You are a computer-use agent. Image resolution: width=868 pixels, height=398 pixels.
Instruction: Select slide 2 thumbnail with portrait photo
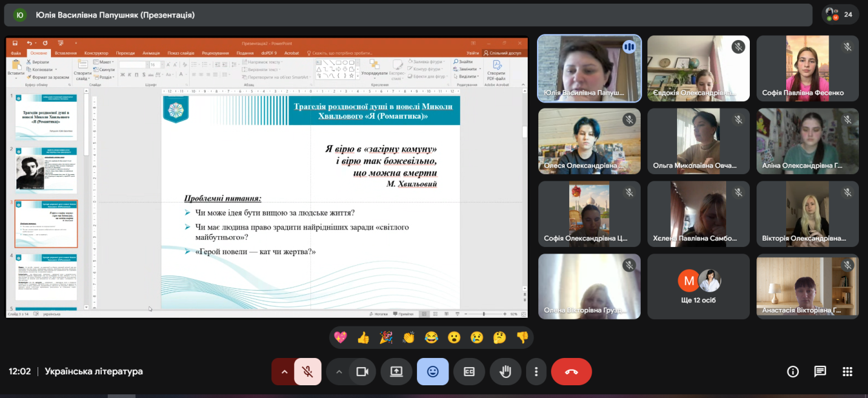[x=47, y=169]
